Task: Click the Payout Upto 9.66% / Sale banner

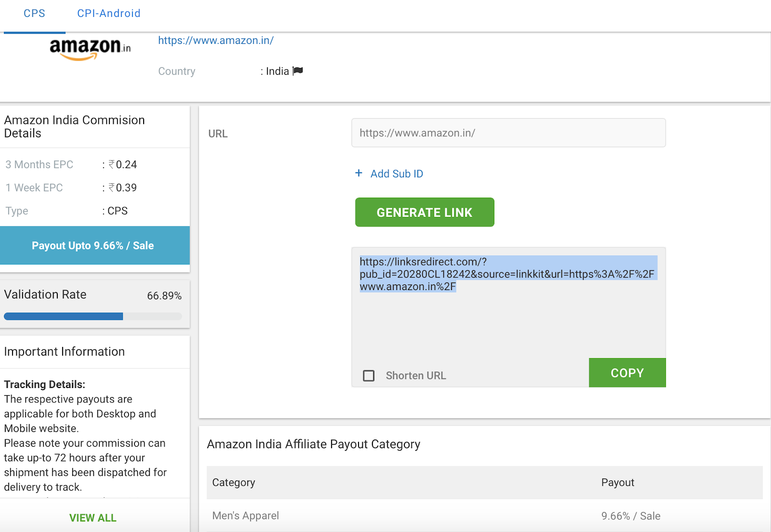Action: (x=93, y=245)
